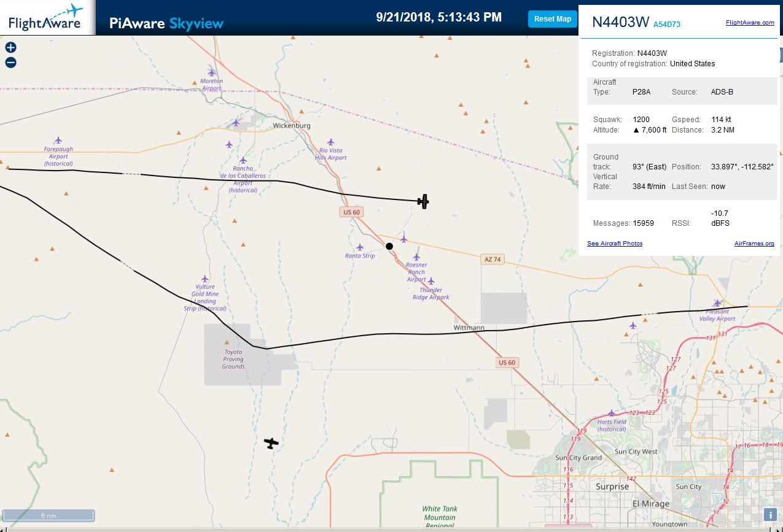Click Rio Vista Hills Airport icon
783x532 pixels.
pyautogui.click(x=331, y=142)
